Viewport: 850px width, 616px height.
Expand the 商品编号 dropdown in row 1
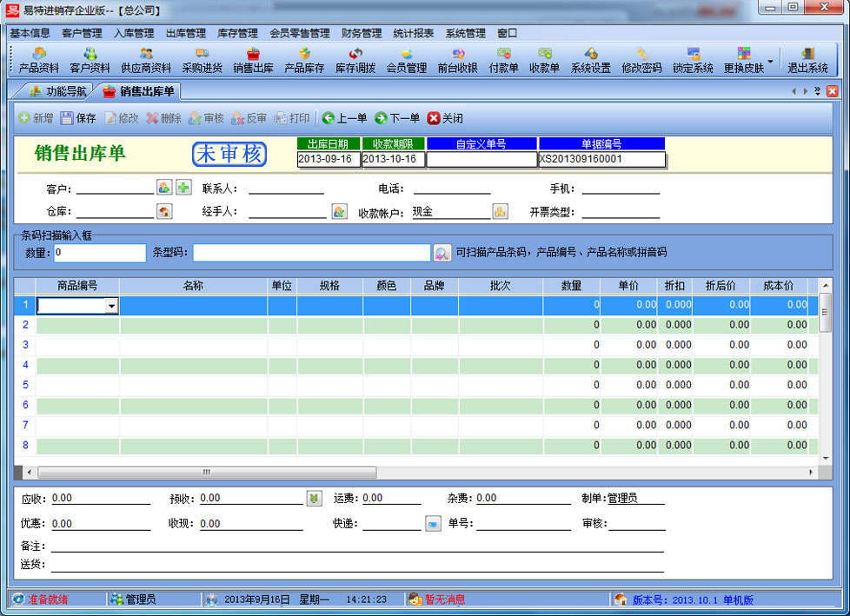[110, 306]
